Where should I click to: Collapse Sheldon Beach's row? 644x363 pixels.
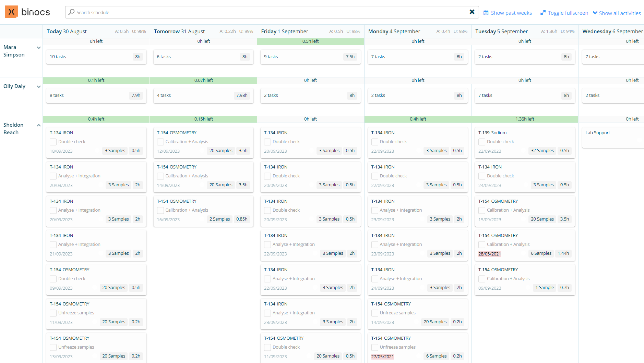coord(39,125)
